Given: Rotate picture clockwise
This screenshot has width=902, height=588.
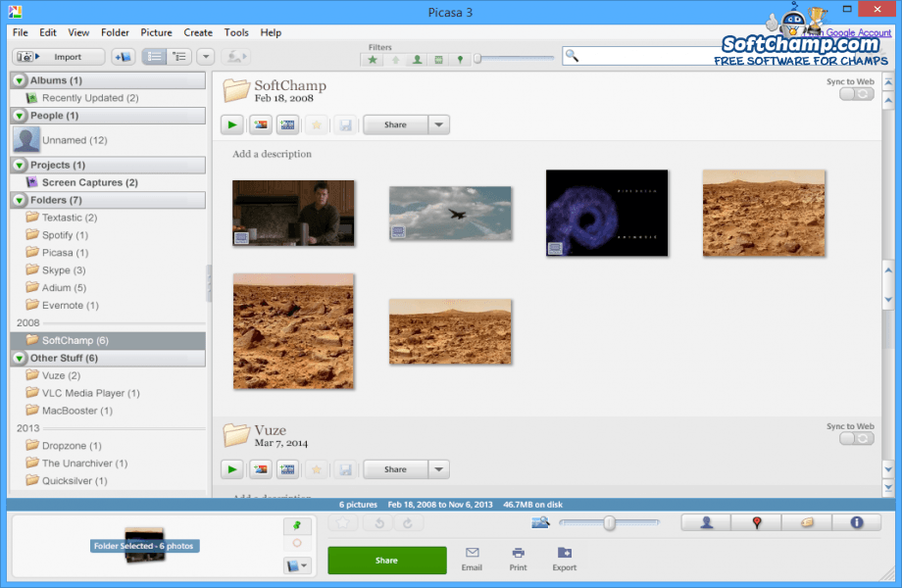Looking at the screenshot, I should 407,523.
